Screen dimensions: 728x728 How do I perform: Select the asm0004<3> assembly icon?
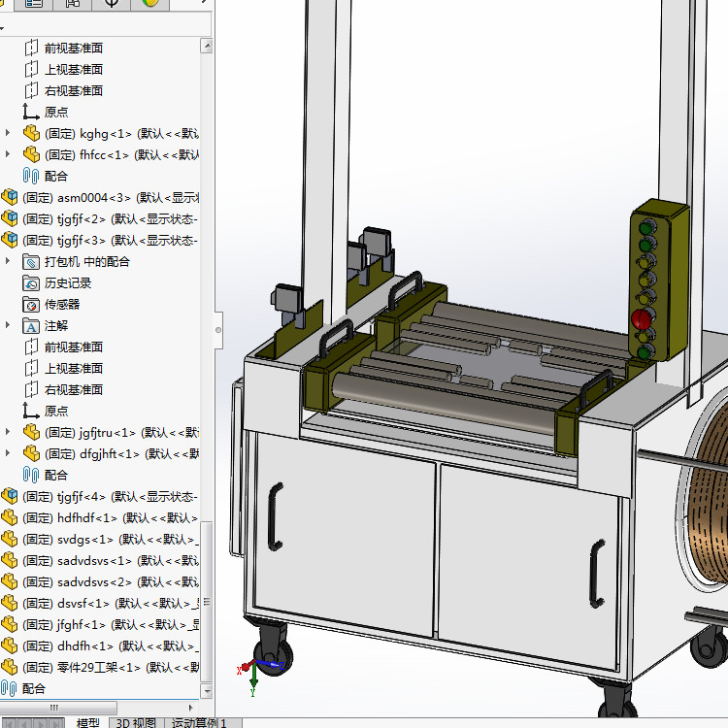point(10,198)
